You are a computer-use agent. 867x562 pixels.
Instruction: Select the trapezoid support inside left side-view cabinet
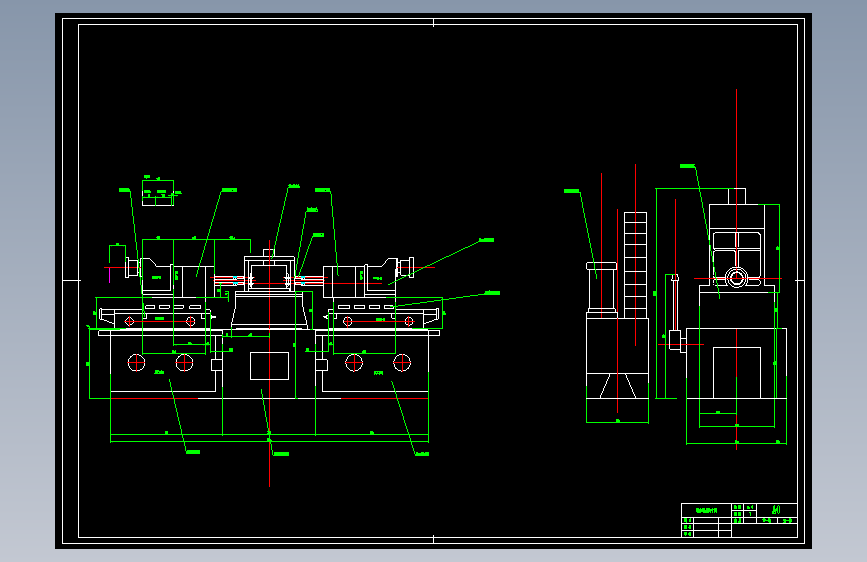pyautogui.click(x=618, y=386)
